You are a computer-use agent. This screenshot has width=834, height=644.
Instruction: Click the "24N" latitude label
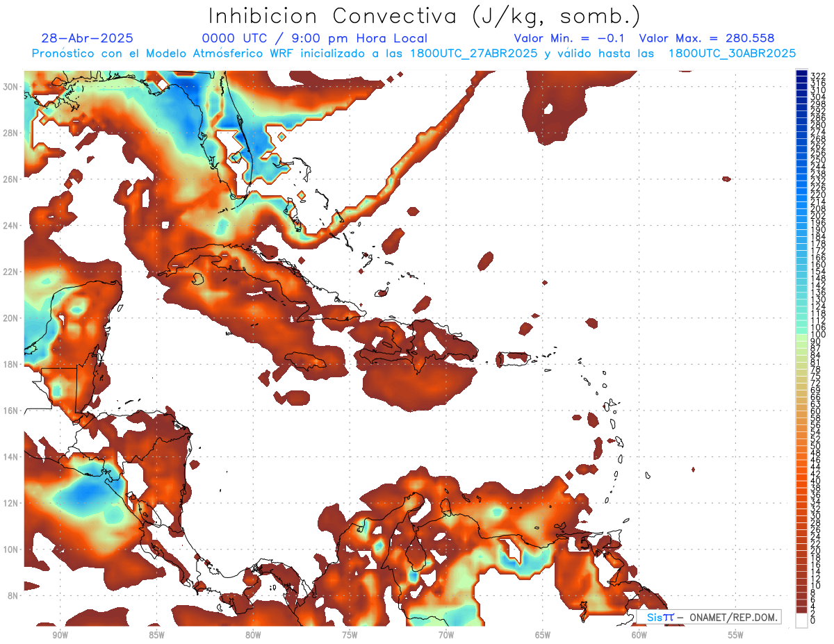click(12, 226)
